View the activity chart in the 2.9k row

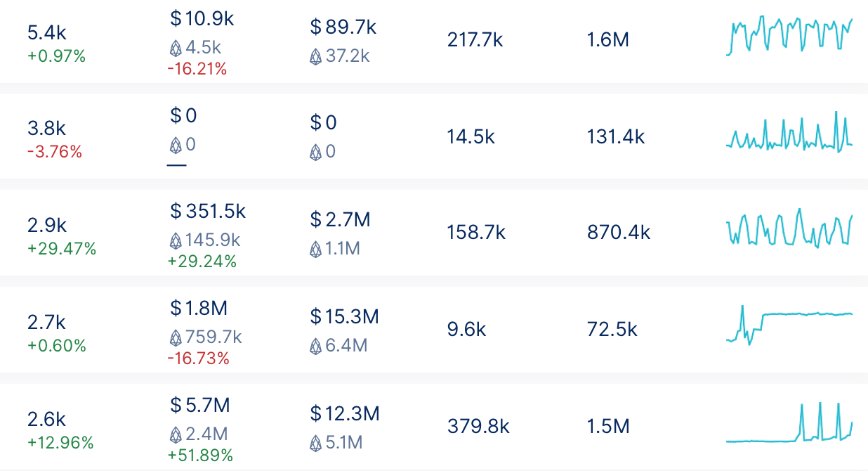[789, 228]
